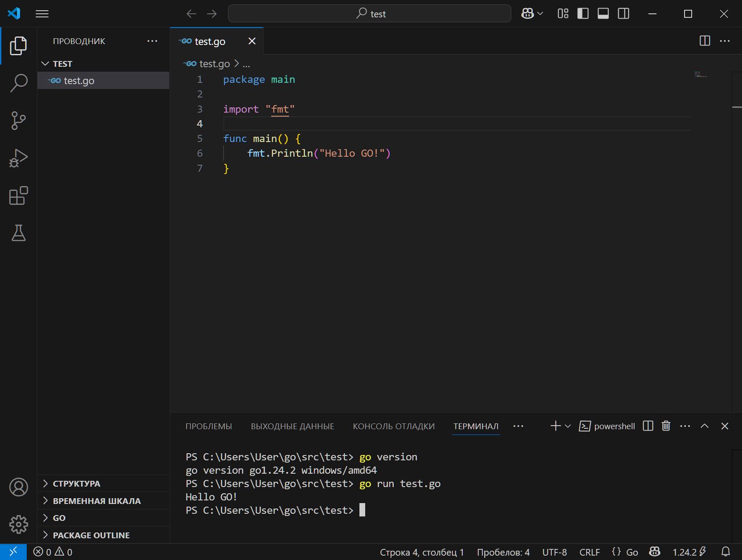Click the Copilot icon in status bar
742x560 pixels.
coord(654,552)
